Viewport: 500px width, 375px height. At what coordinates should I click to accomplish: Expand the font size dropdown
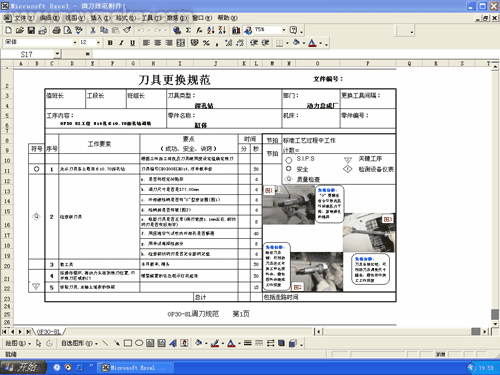[x=98, y=43]
